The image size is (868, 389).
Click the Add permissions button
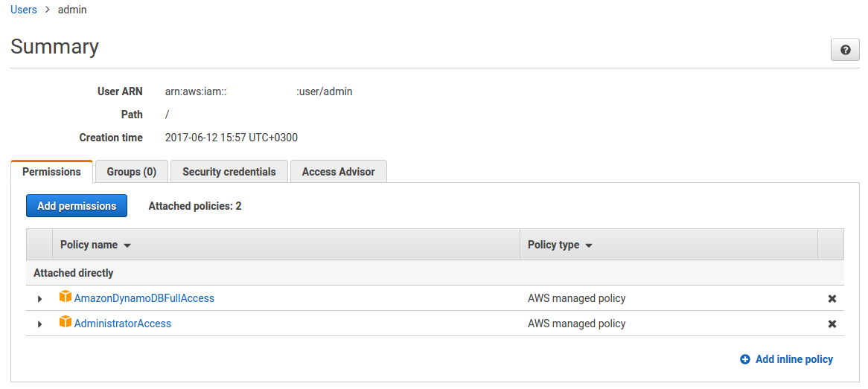tap(77, 206)
